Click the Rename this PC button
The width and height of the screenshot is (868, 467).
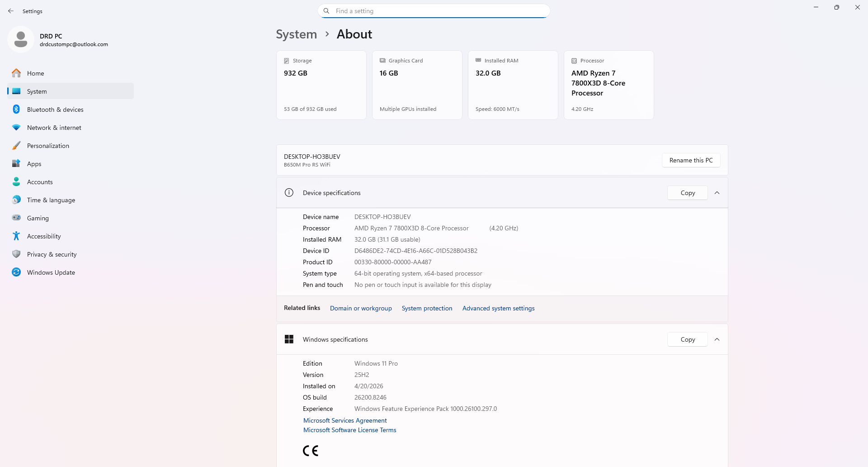[691, 160]
